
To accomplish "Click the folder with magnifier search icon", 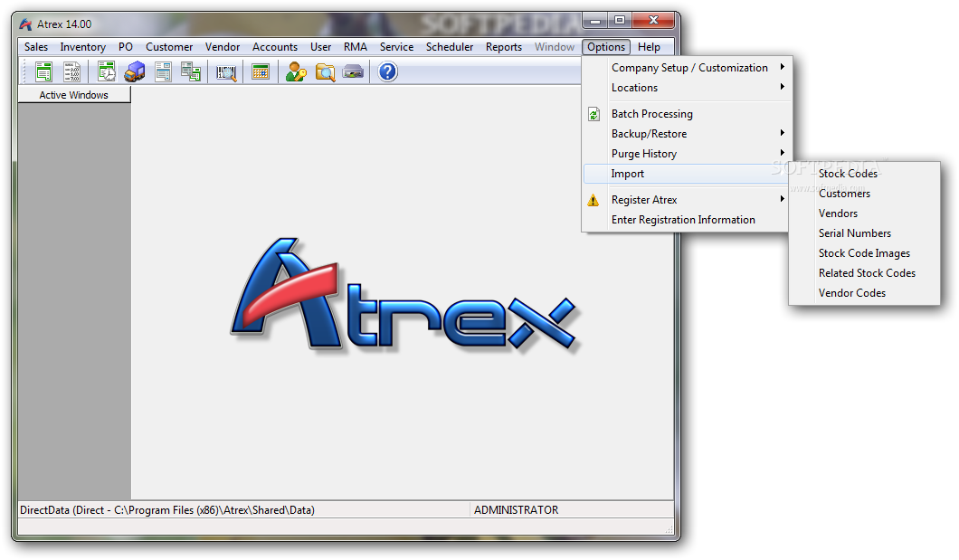I will pyautogui.click(x=325, y=72).
